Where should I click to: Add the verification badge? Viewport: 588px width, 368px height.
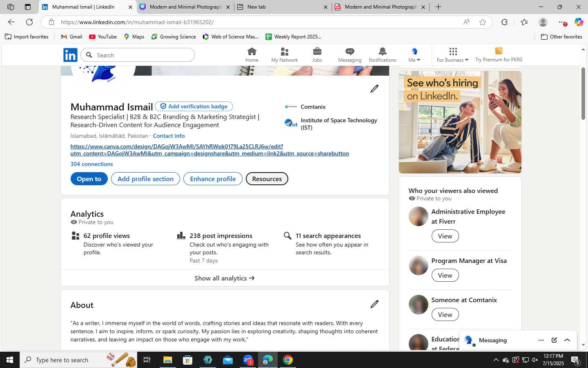click(194, 106)
